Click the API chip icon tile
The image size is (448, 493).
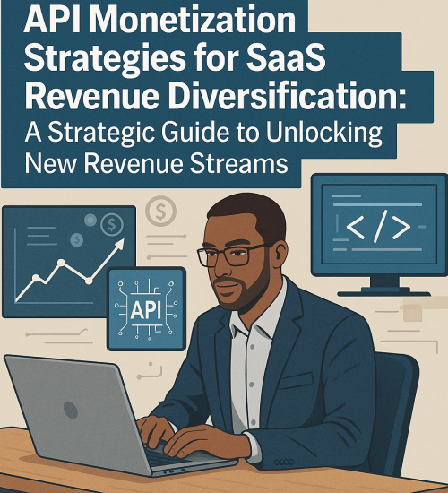pyautogui.click(x=147, y=308)
